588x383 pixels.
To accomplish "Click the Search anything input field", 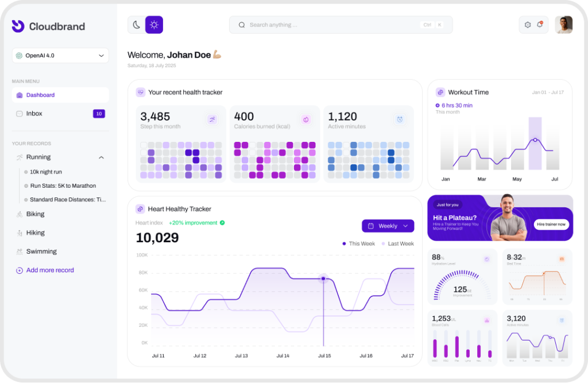I will click(333, 25).
